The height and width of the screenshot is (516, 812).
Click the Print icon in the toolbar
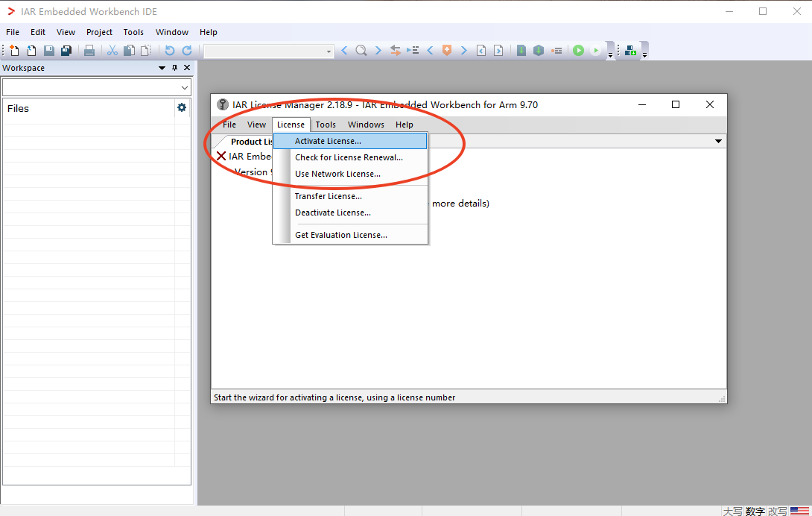coord(89,51)
